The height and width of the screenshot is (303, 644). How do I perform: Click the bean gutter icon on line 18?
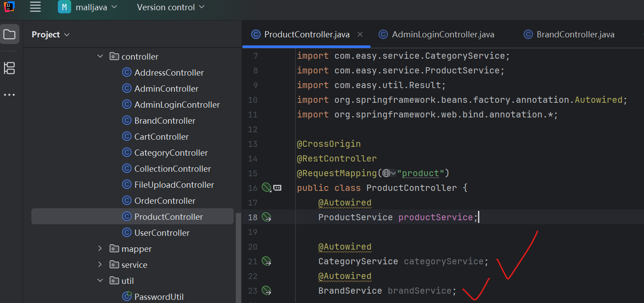[x=267, y=217]
